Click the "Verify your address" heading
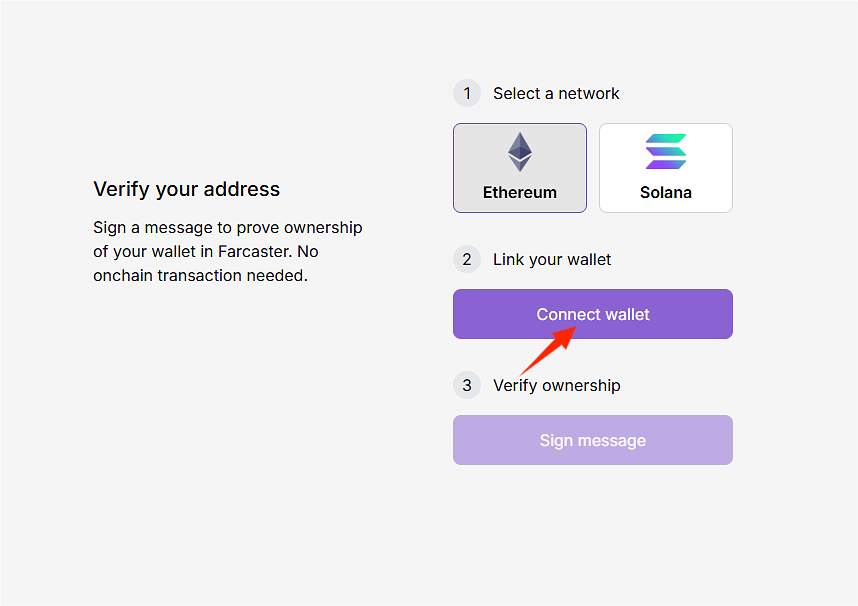This screenshot has width=858, height=606. 187,189
